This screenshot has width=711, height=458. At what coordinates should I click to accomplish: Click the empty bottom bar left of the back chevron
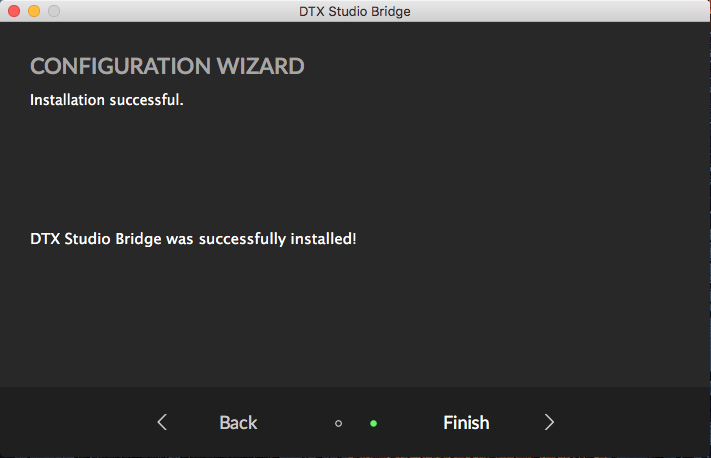pyautogui.click(x=70, y=422)
